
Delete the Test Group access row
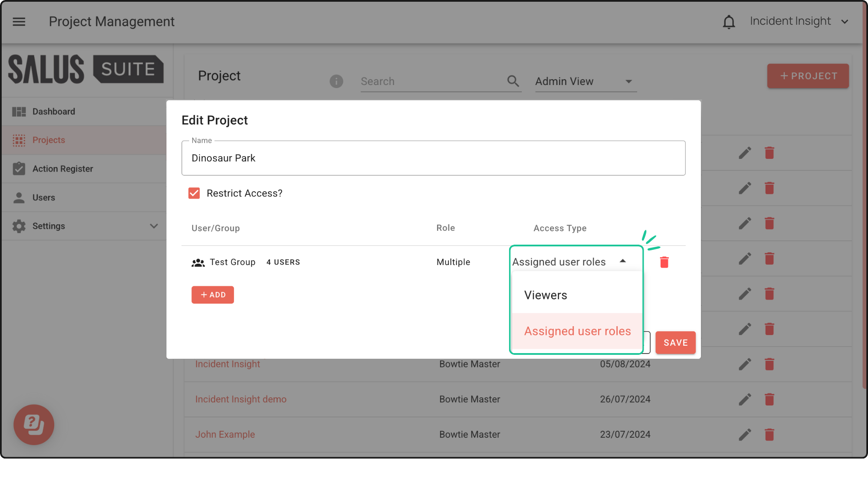pos(664,262)
